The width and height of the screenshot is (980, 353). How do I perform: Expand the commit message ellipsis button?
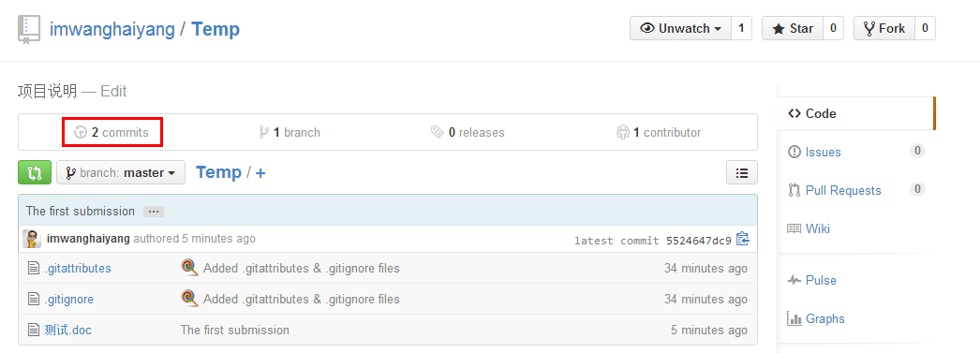pos(153,212)
